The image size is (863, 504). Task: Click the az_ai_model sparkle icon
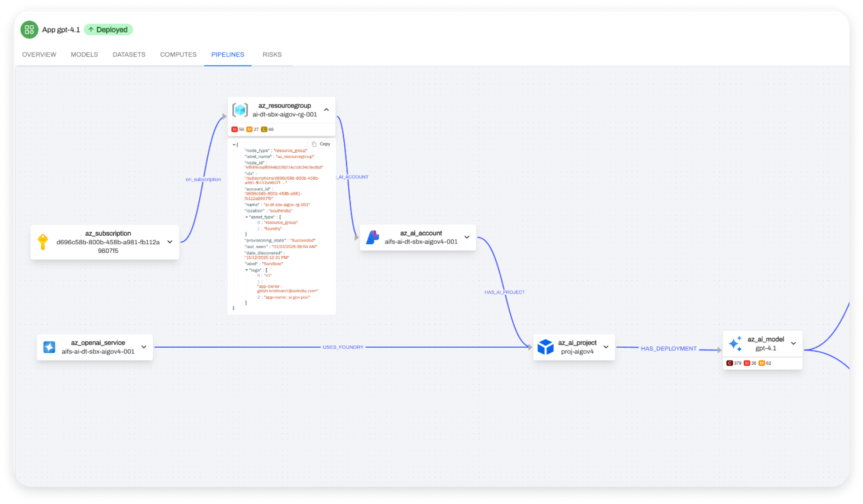pos(735,344)
